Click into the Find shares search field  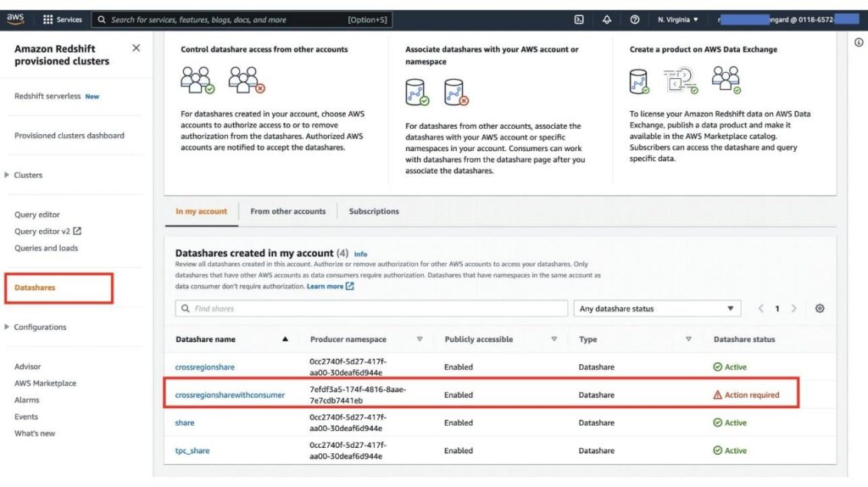(x=371, y=308)
